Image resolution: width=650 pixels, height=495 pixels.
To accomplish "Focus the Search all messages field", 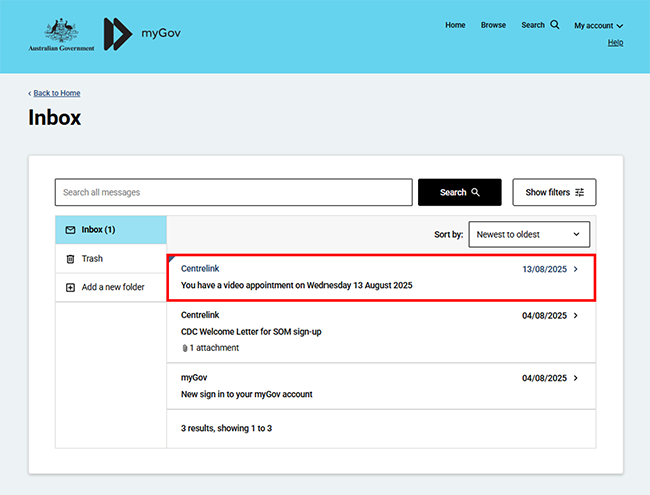I will pyautogui.click(x=233, y=192).
